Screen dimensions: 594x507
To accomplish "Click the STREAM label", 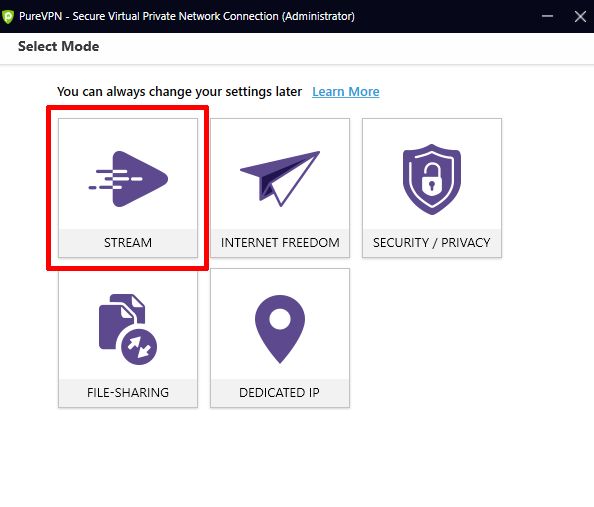I will 128,243.
